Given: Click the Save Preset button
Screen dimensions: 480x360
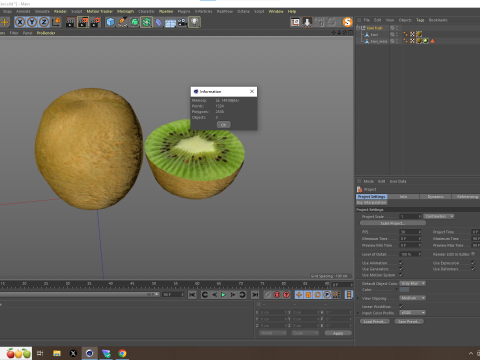Looking at the screenshot, I should click(x=409, y=321).
